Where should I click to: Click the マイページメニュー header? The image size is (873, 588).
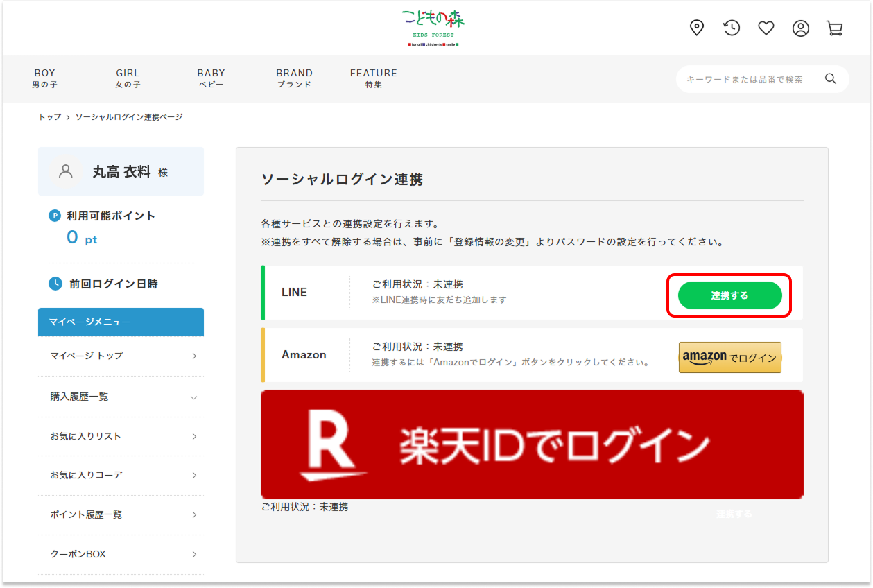[121, 322]
